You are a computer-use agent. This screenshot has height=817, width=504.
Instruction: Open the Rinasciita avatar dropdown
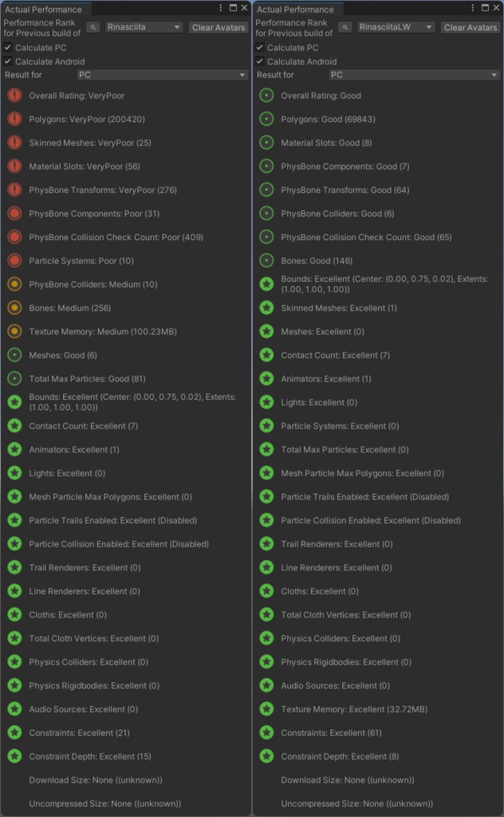pos(144,27)
